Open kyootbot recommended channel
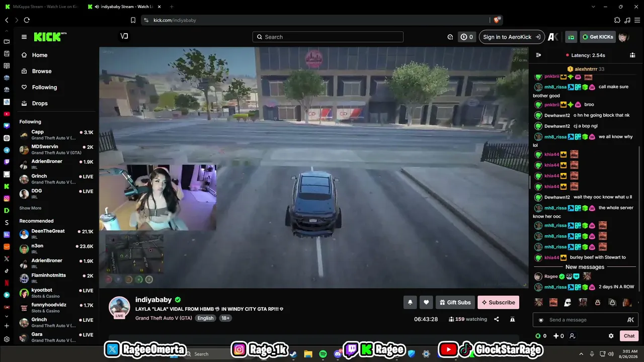644x362 pixels. (56, 293)
